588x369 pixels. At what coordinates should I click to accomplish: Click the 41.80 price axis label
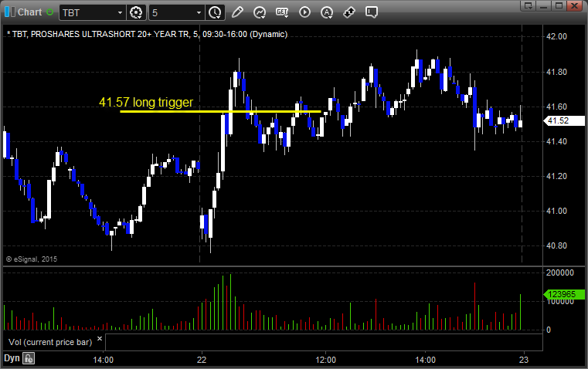point(556,72)
